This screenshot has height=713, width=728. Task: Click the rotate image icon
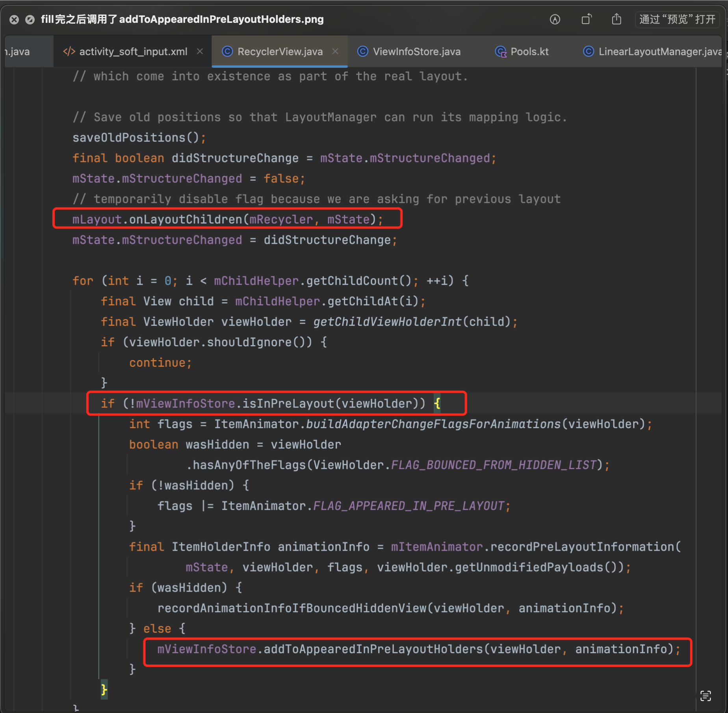tap(586, 19)
